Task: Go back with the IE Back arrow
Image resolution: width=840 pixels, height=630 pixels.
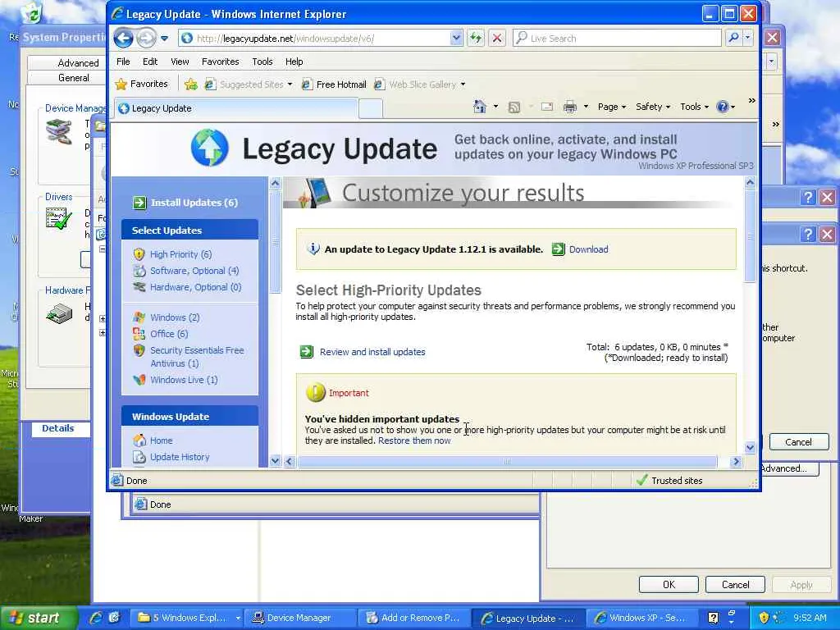Action: [123, 38]
